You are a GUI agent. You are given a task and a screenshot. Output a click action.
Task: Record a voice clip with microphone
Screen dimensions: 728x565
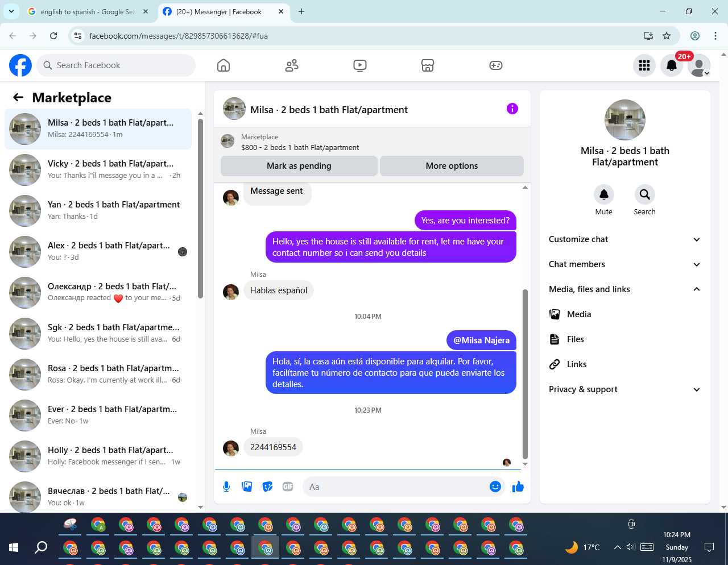tap(226, 487)
